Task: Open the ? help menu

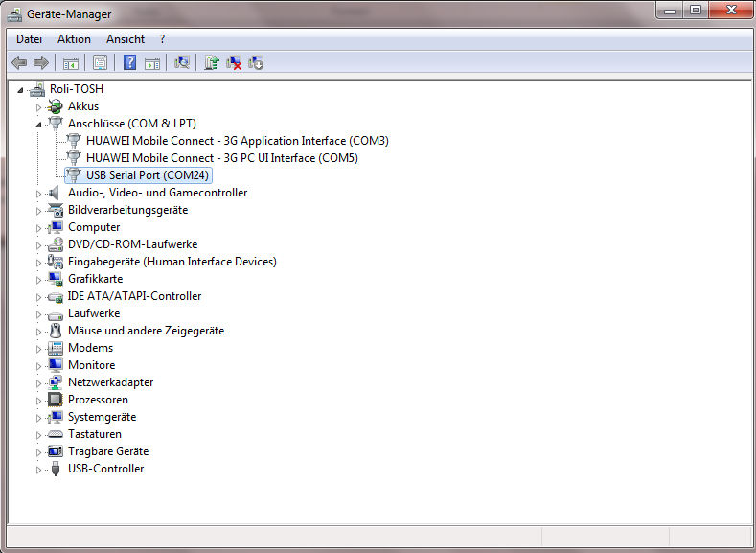Action: click(x=163, y=39)
